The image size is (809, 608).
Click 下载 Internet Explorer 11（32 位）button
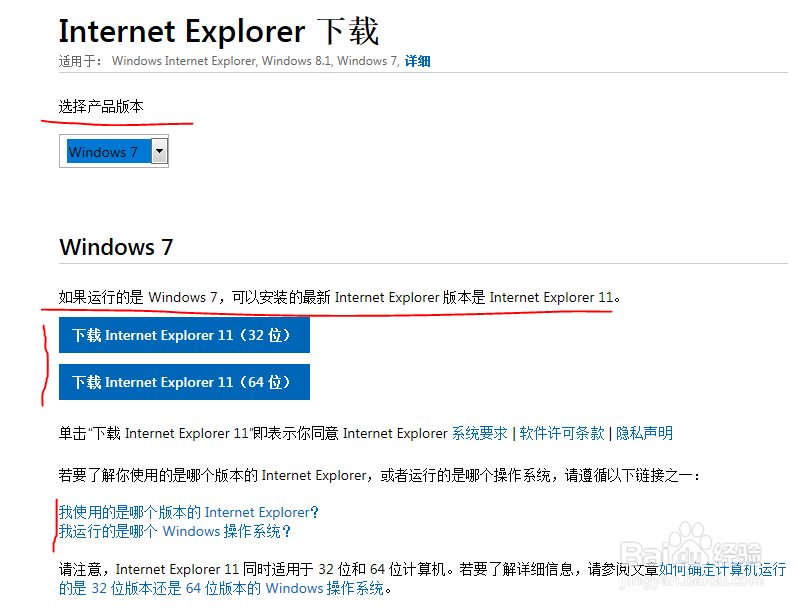(x=184, y=335)
